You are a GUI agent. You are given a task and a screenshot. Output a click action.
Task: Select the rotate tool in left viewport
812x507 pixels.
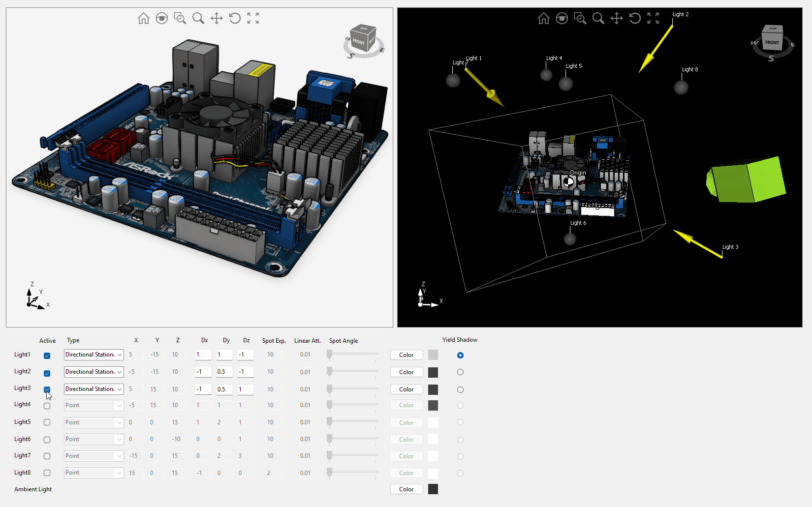point(235,19)
